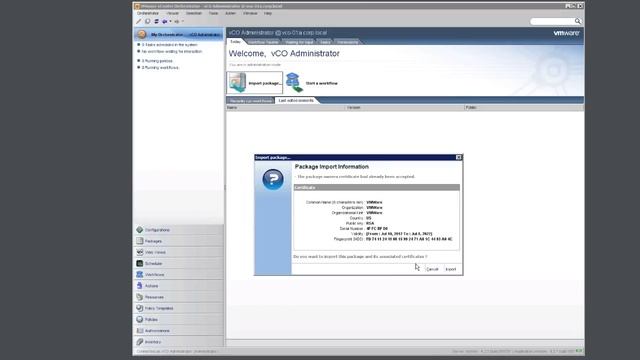
Task: Close the Import package dialog
Action: (x=458, y=157)
